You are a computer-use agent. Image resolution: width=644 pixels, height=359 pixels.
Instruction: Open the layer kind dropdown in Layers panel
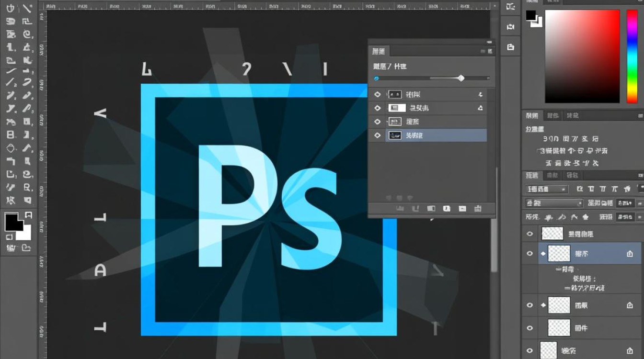[x=546, y=189]
